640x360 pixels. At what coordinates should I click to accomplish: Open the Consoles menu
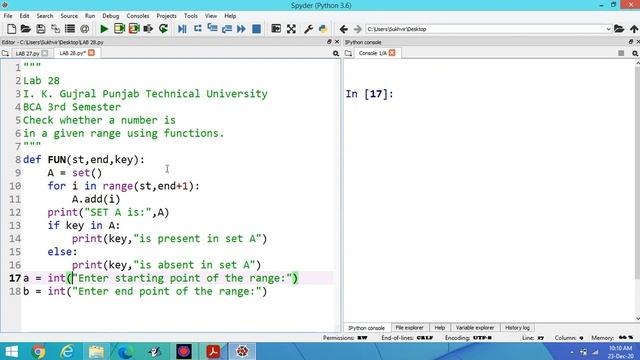pos(138,16)
